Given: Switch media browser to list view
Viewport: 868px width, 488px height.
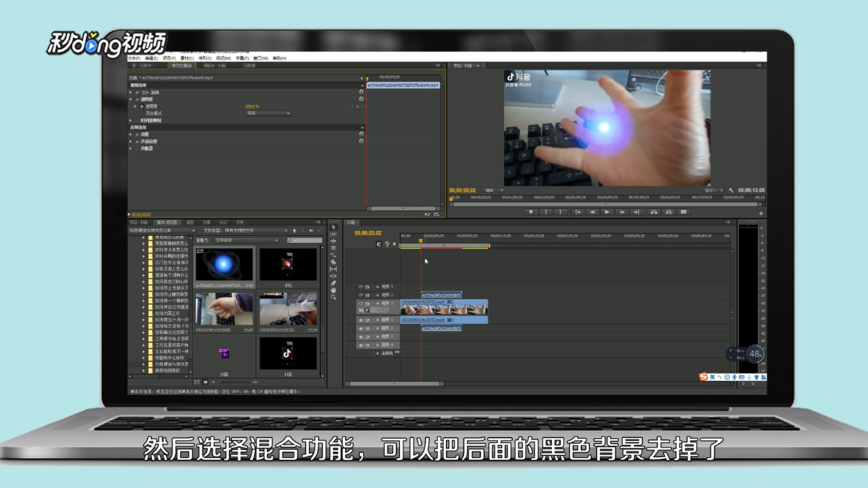Looking at the screenshot, I should (197, 382).
